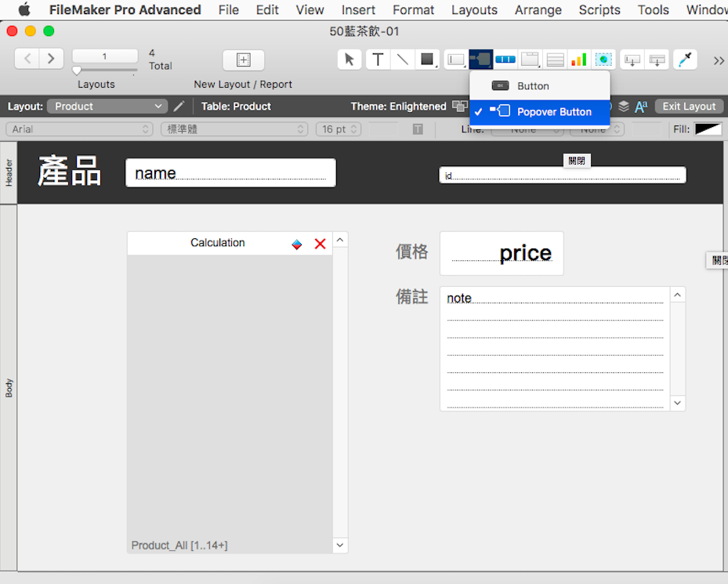
Task: Click the note field scroll-down arrow
Action: click(677, 403)
